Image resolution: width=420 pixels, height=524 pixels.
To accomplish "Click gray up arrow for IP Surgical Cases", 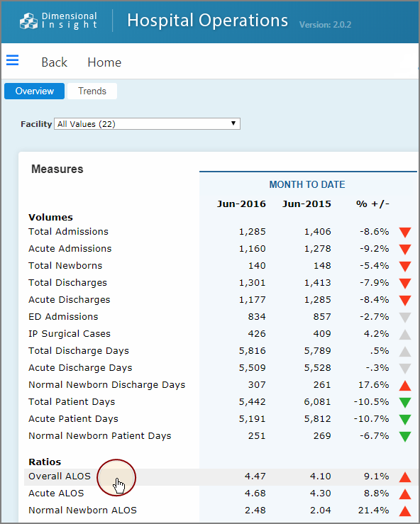I will tap(405, 334).
